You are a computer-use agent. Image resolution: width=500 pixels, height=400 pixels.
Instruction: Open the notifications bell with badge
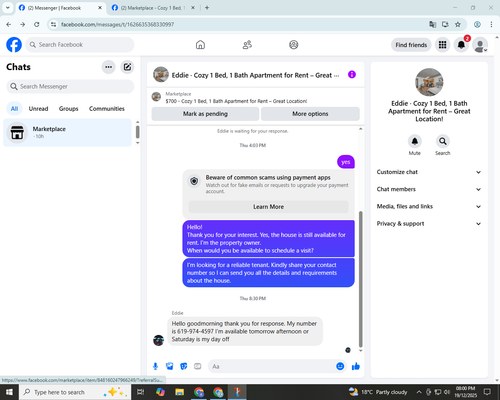click(461, 45)
